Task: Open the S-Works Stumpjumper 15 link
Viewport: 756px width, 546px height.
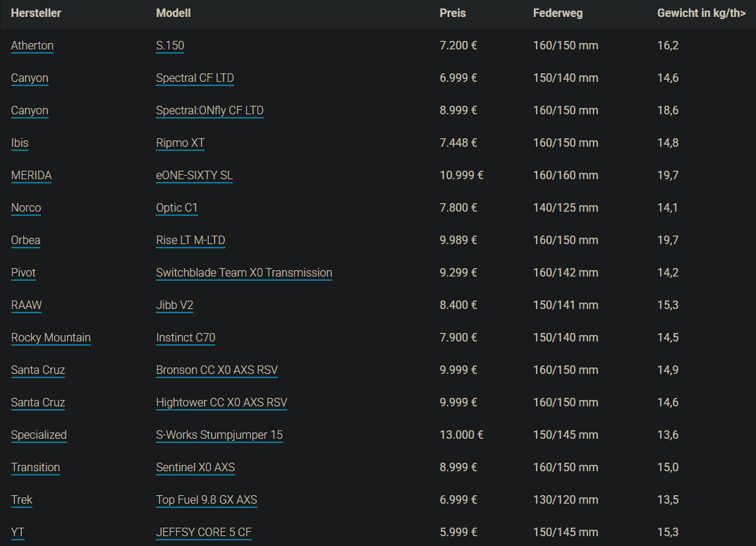Action: (219, 435)
